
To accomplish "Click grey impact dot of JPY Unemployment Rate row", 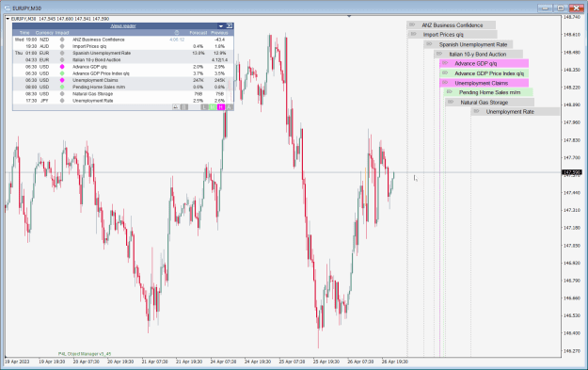I will (62, 100).
